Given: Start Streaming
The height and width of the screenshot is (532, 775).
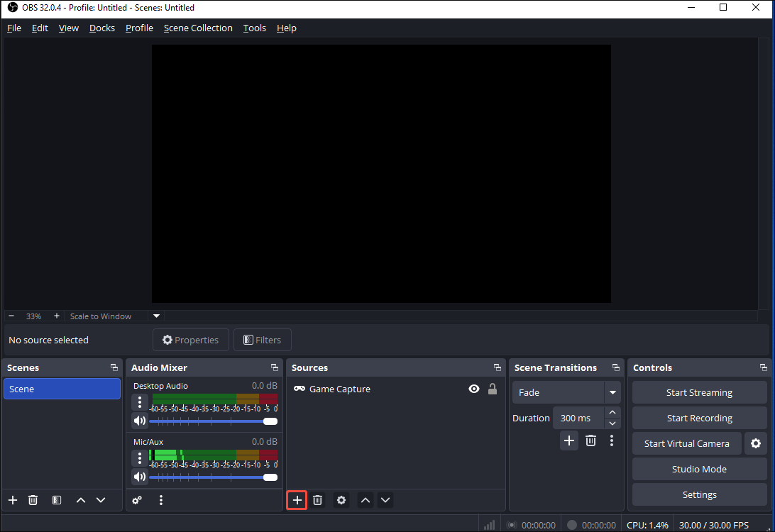Looking at the screenshot, I should point(699,392).
